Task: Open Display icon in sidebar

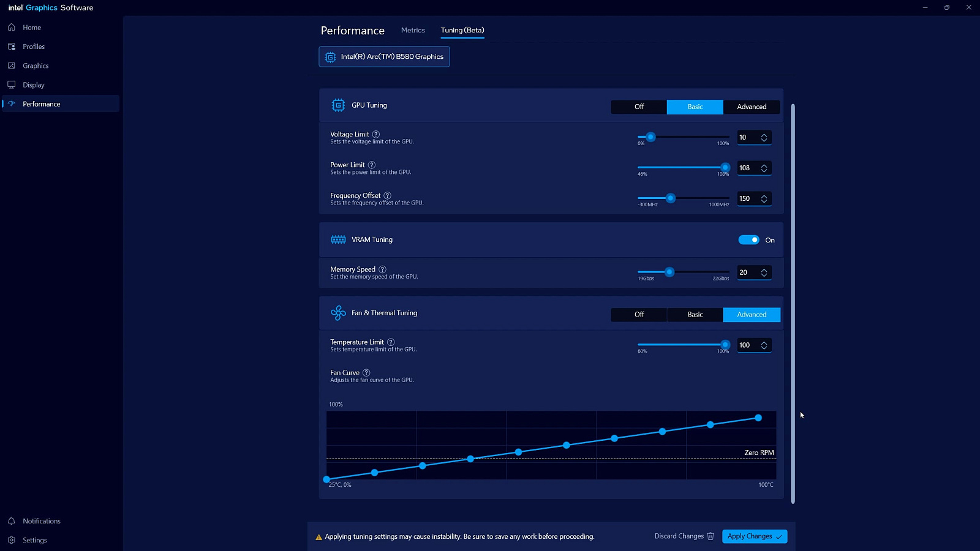Action: [x=12, y=84]
